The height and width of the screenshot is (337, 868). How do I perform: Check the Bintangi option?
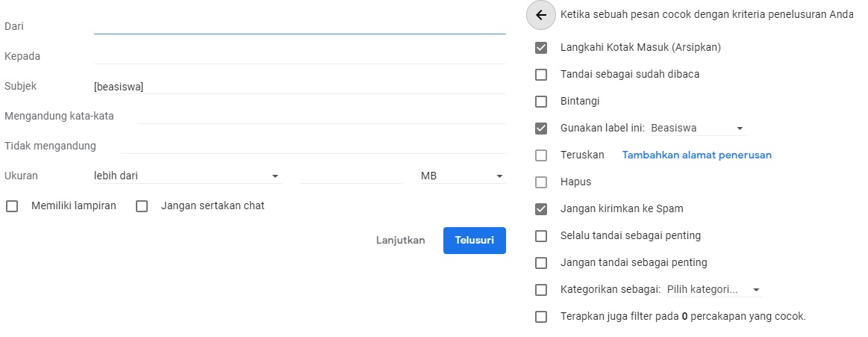coord(541,102)
